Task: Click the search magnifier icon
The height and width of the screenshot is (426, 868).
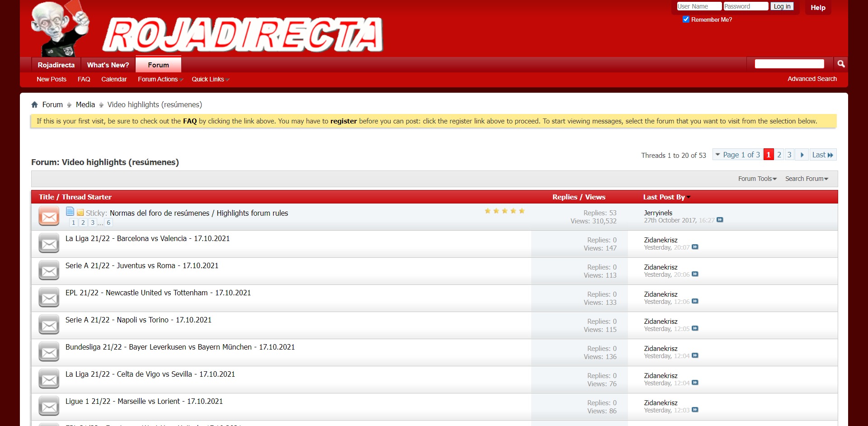Action: click(x=841, y=64)
